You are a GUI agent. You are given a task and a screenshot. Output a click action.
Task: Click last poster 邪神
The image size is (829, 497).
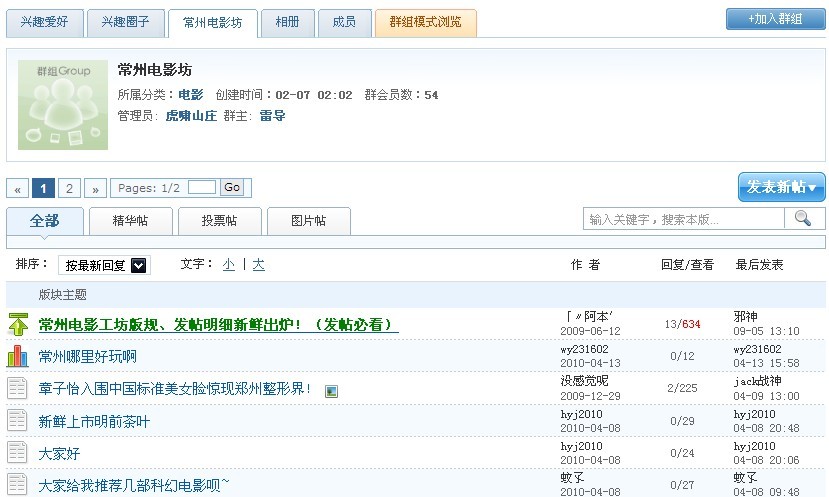(745, 317)
